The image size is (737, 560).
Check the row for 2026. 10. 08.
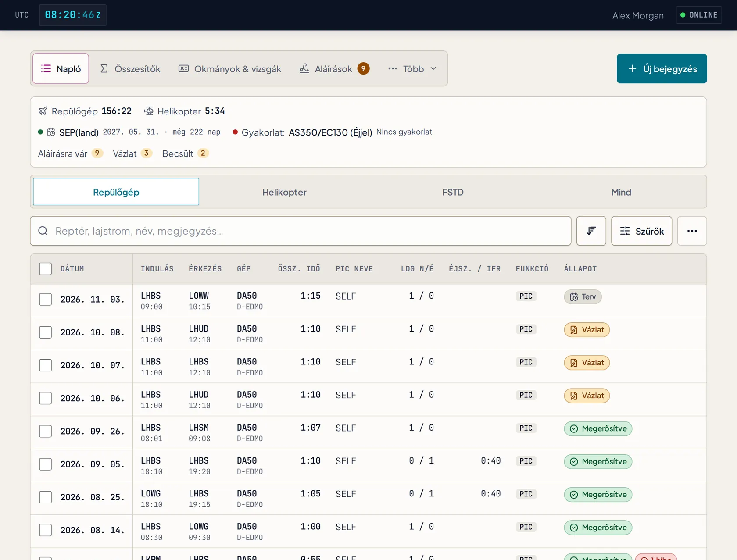pyautogui.click(x=46, y=332)
